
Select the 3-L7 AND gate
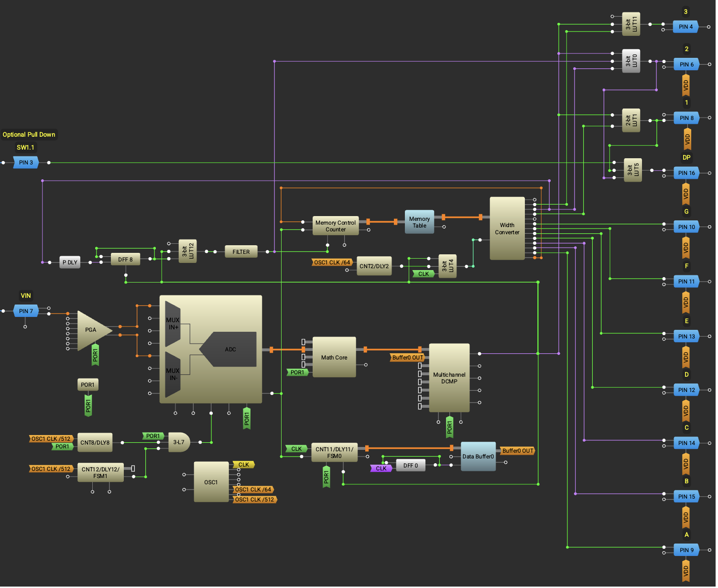click(x=179, y=443)
